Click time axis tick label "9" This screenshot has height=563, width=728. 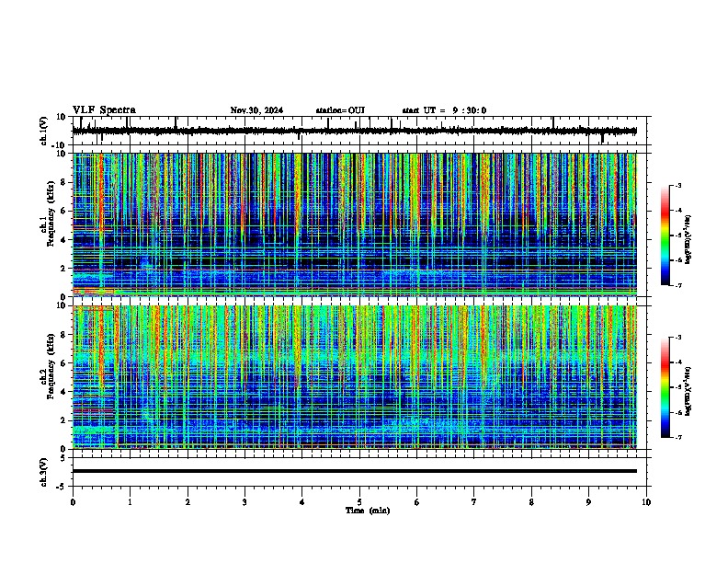point(588,502)
